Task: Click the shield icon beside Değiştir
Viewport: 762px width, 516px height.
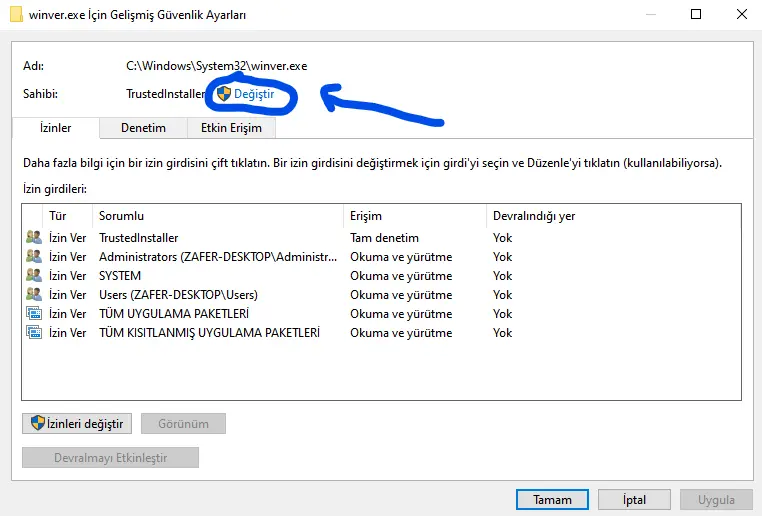Action: pos(224,94)
